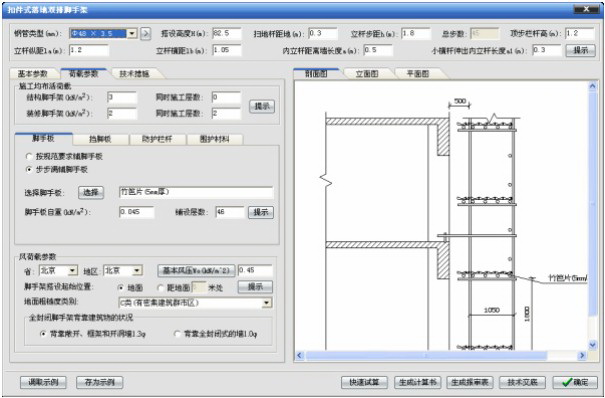The width and height of the screenshot is (605, 398).
Task: Select 距地面 米处 radio option
Action: pos(161,288)
